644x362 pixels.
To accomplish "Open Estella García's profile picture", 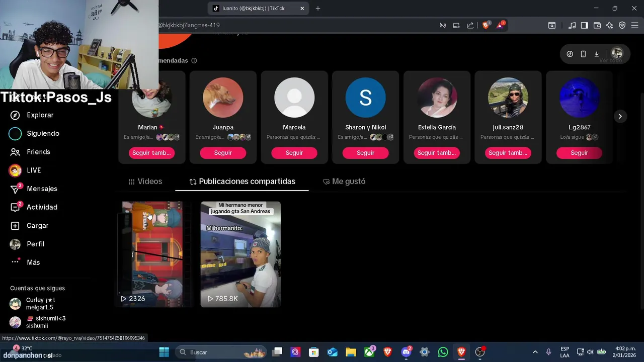I will tap(437, 98).
